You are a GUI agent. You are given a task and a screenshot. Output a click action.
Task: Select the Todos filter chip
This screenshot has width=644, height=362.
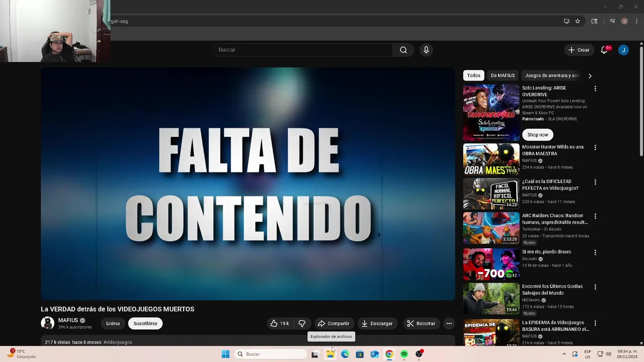coord(473,75)
